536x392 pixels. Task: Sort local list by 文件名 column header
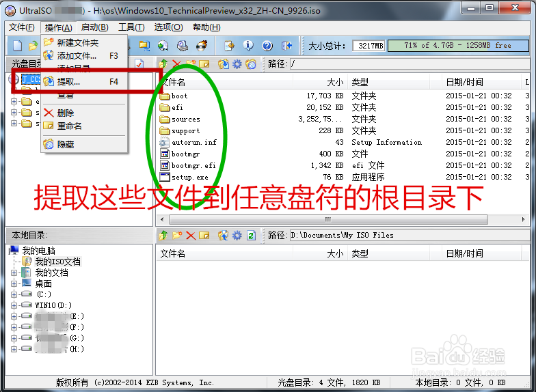coord(224,253)
